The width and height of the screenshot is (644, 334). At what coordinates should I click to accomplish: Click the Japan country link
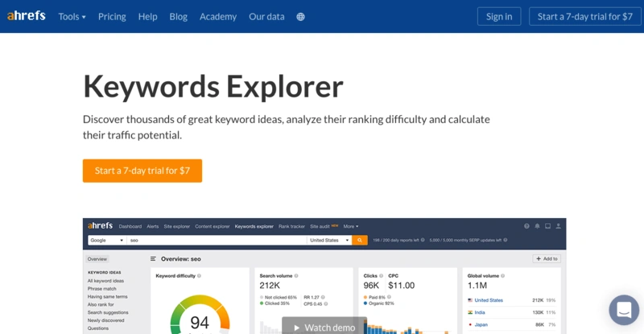(x=481, y=324)
